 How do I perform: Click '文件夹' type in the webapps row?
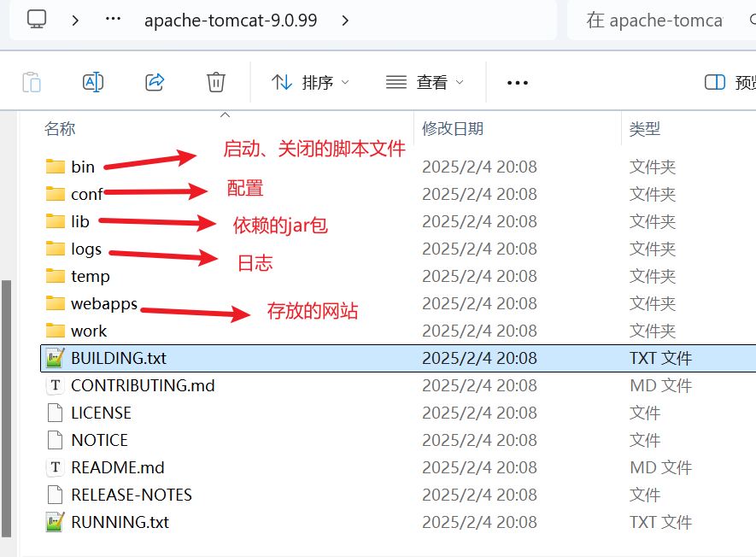(653, 304)
